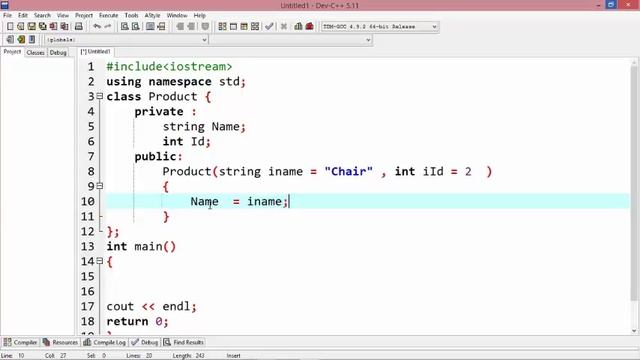Click the "Insert" status bar entry
Image resolution: width=640 pixels, height=360 pixels.
234,356
